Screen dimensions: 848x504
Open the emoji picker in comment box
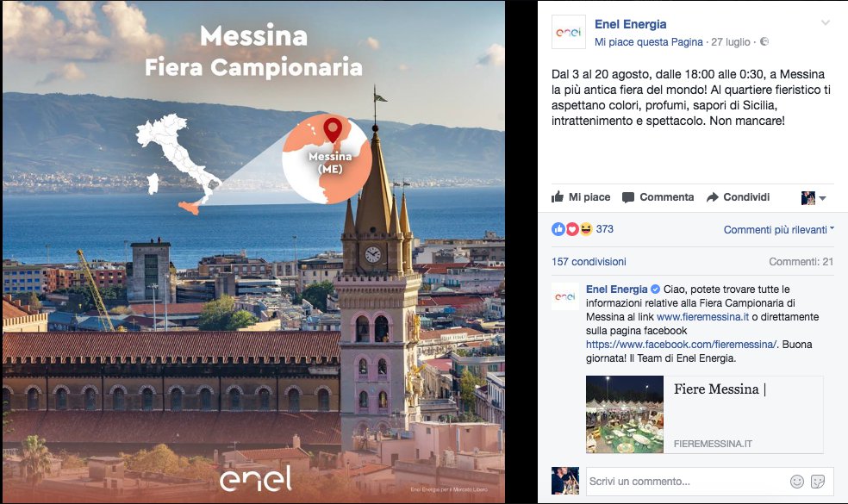(x=796, y=482)
